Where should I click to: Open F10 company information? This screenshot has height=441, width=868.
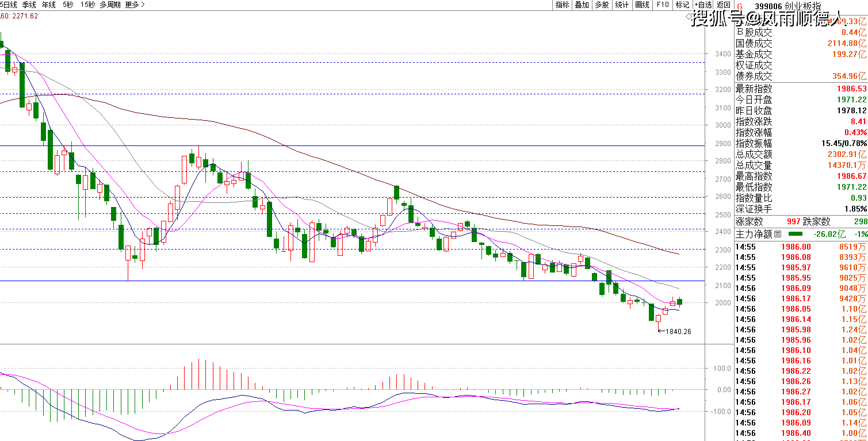[x=663, y=5]
